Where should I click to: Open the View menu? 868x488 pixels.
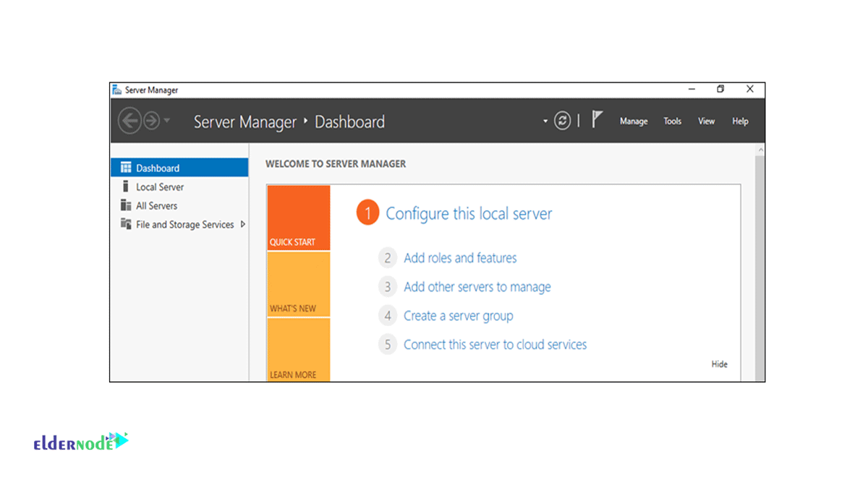click(706, 121)
